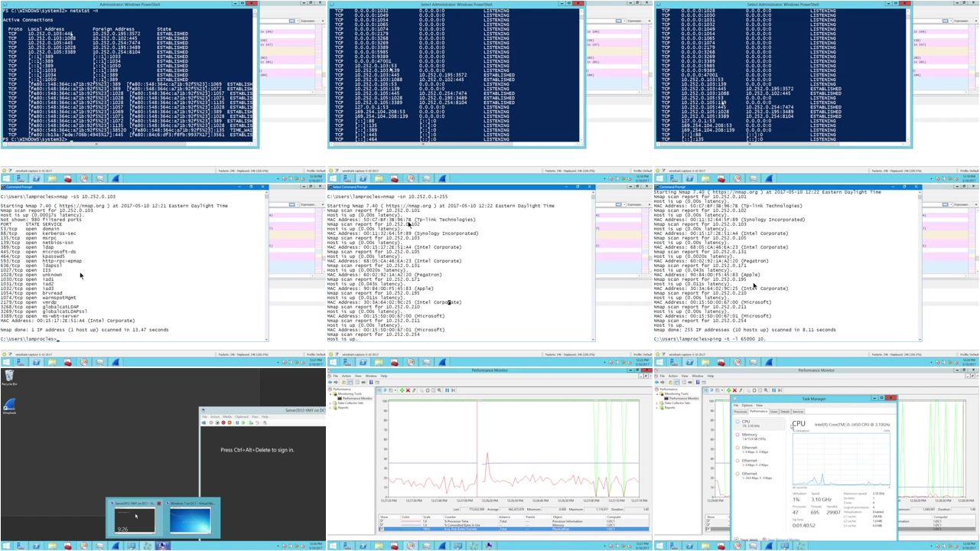Screen dimensions: 980x551
Task: Click the Windows 7 on DC1 taskbar preview thumbnail
Action: point(190,520)
